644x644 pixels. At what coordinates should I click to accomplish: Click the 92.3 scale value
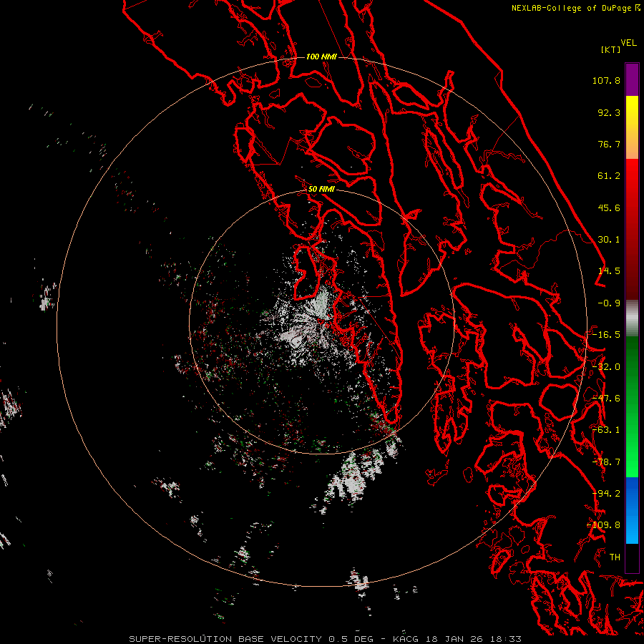[x=609, y=112]
